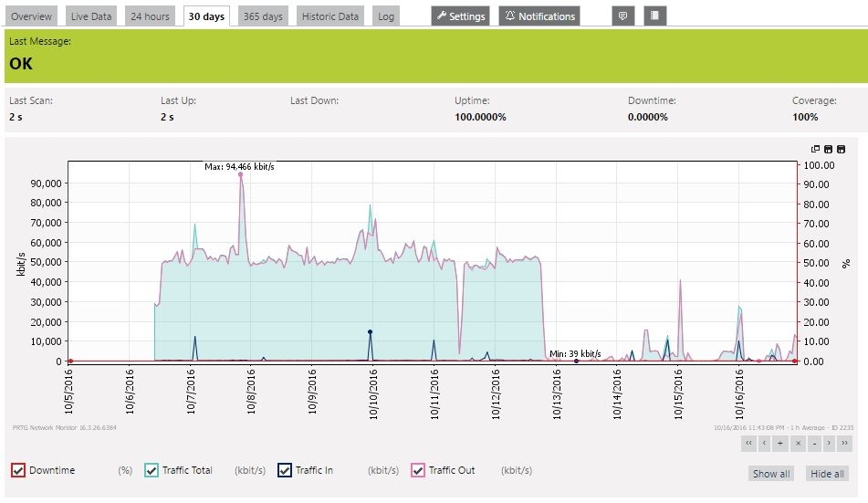868x503 pixels.
Task: Open graph in new window icon
Action: pyautogui.click(x=815, y=149)
